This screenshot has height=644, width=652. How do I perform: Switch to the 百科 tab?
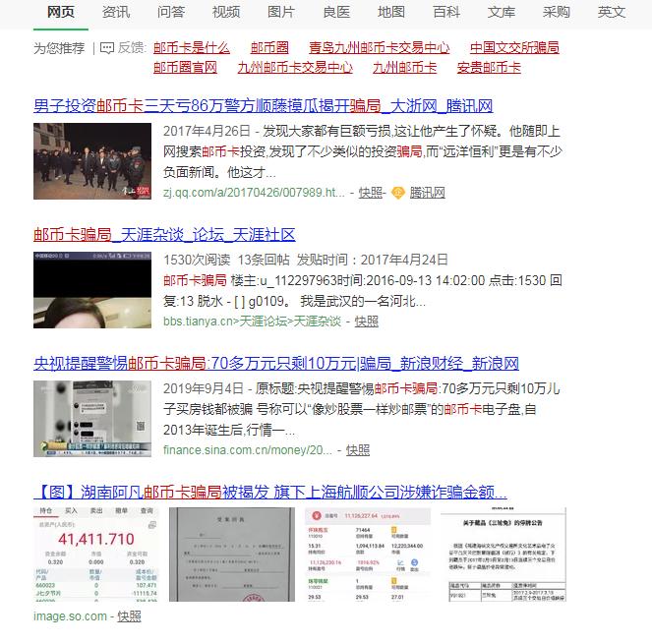pos(446,12)
